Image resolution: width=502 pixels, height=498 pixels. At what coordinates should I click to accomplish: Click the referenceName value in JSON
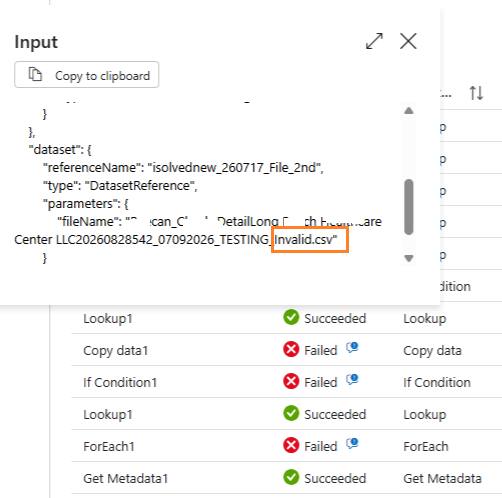click(x=236, y=168)
